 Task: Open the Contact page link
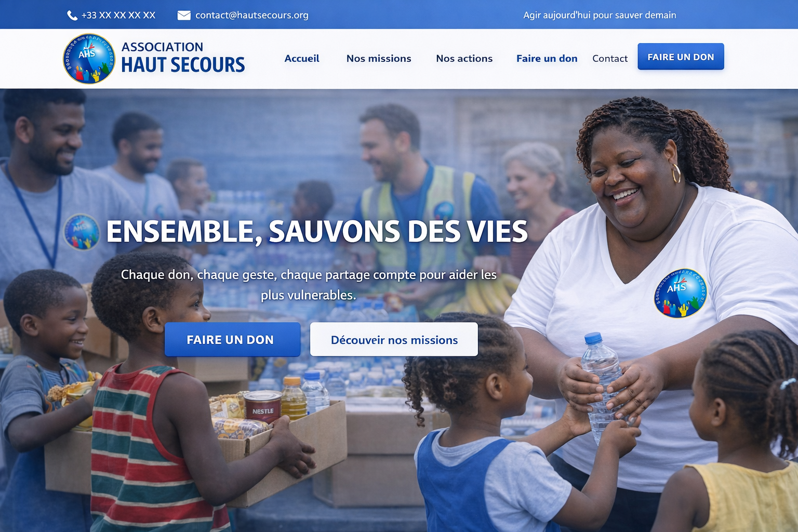point(610,59)
